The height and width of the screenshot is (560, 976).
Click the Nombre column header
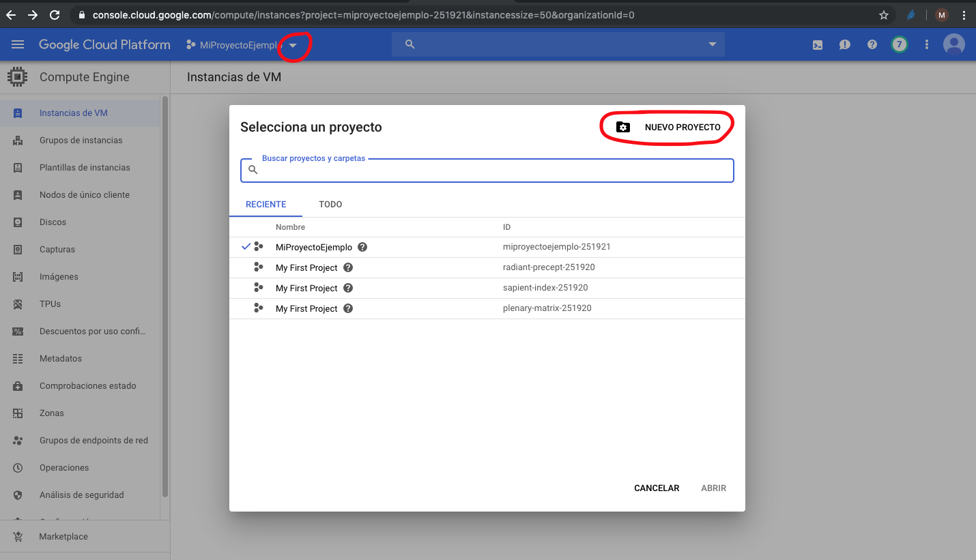pos(290,227)
